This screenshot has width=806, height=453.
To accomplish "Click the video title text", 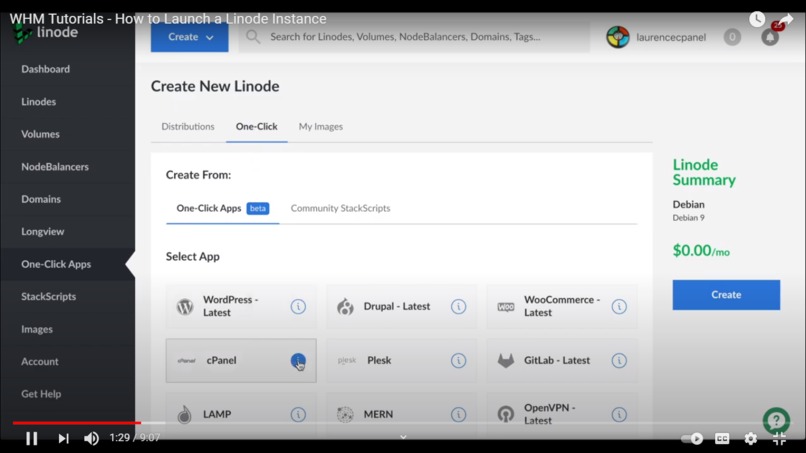I will (168, 19).
